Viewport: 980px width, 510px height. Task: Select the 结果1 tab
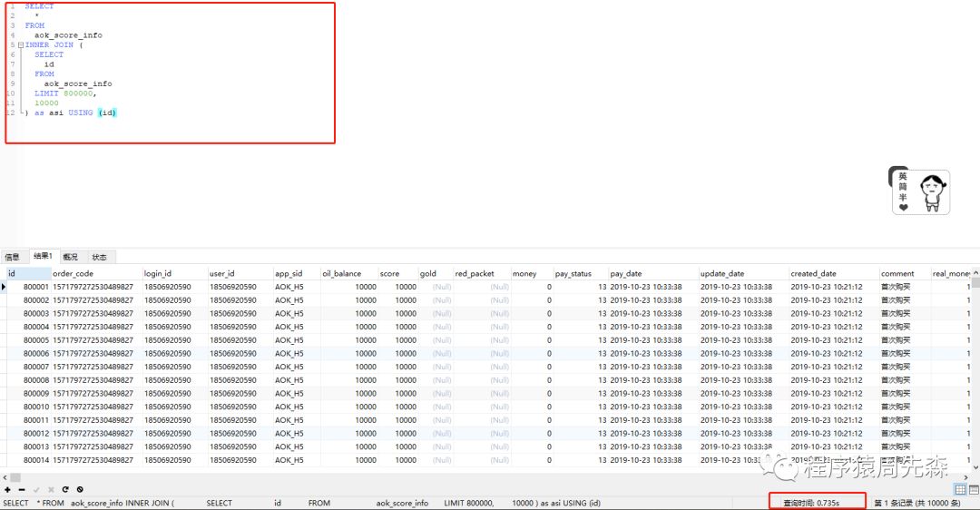(44, 256)
